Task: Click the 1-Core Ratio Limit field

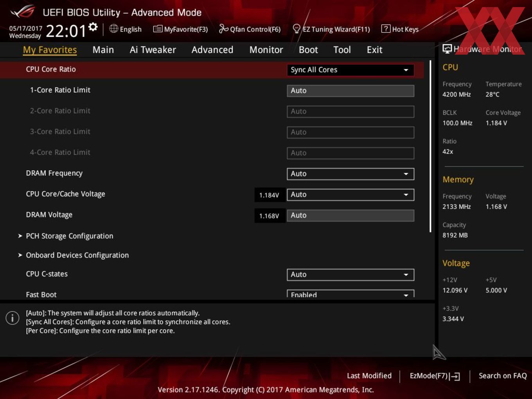Action: coord(350,91)
